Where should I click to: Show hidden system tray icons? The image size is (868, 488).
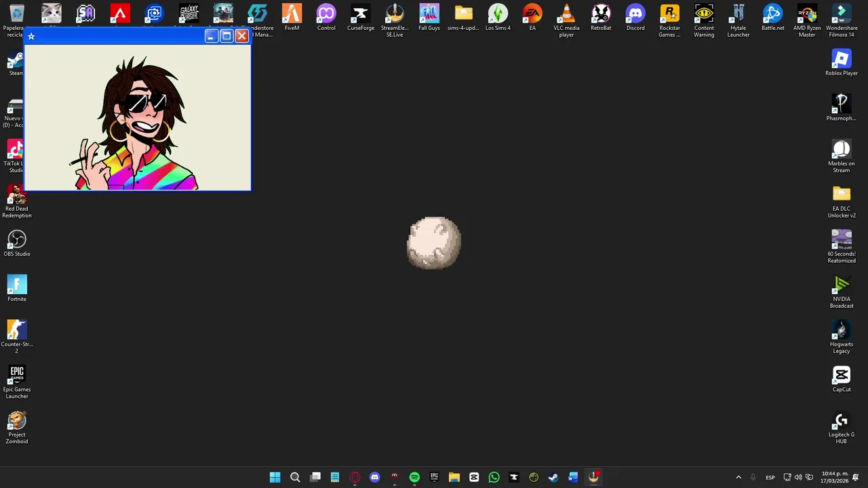pos(738,477)
